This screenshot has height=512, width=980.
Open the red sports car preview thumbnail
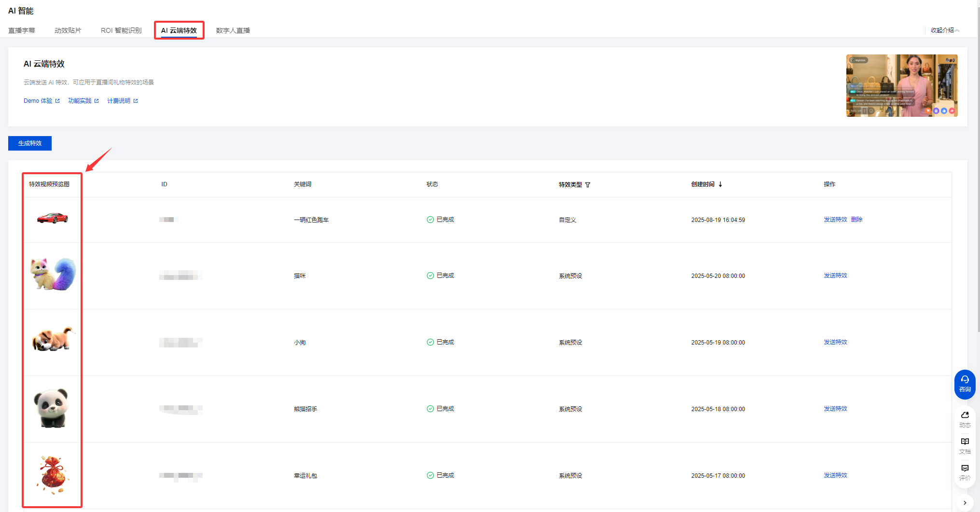point(53,218)
